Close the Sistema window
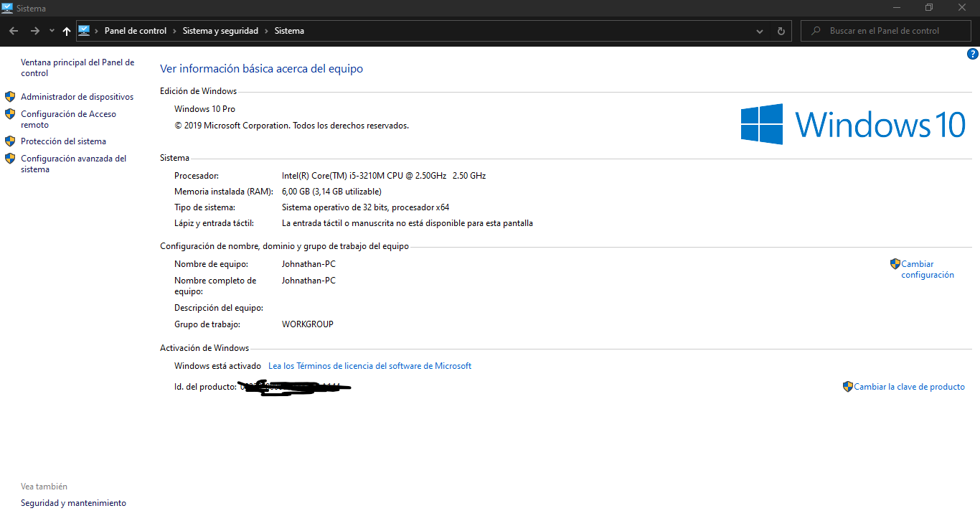 pyautogui.click(x=963, y=7)
